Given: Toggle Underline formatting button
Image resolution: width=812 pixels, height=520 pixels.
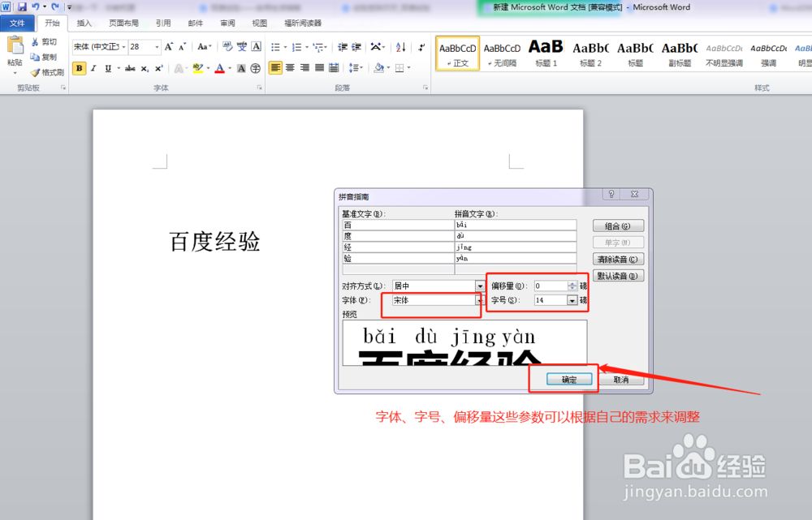Looking at the screenshot, I should pyautogui.click(x=108, y=68).
